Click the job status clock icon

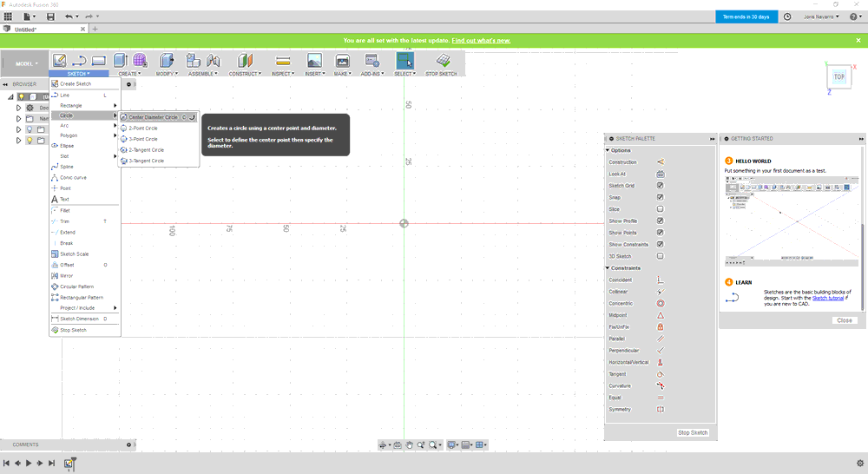[x=787, y=16]
